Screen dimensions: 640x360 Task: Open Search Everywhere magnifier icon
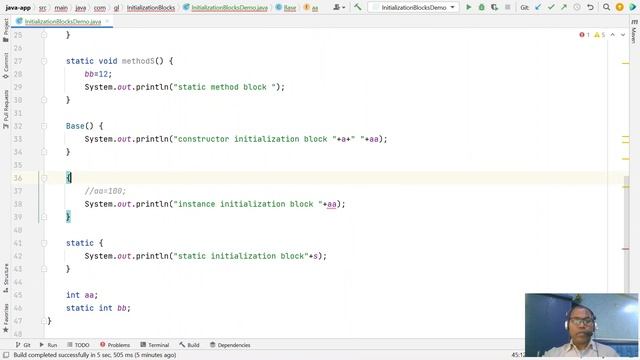coord(607,7)
